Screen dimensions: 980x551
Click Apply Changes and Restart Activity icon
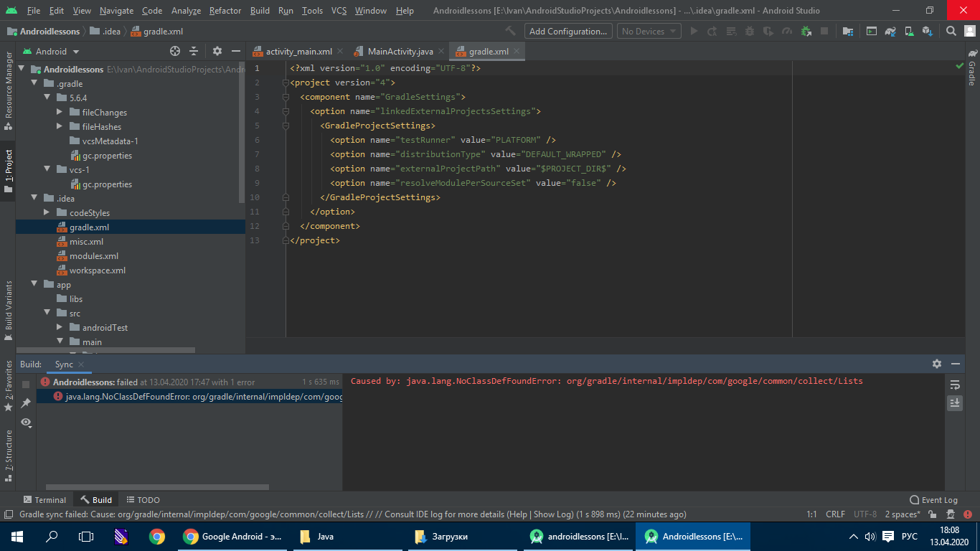[712, 31]
